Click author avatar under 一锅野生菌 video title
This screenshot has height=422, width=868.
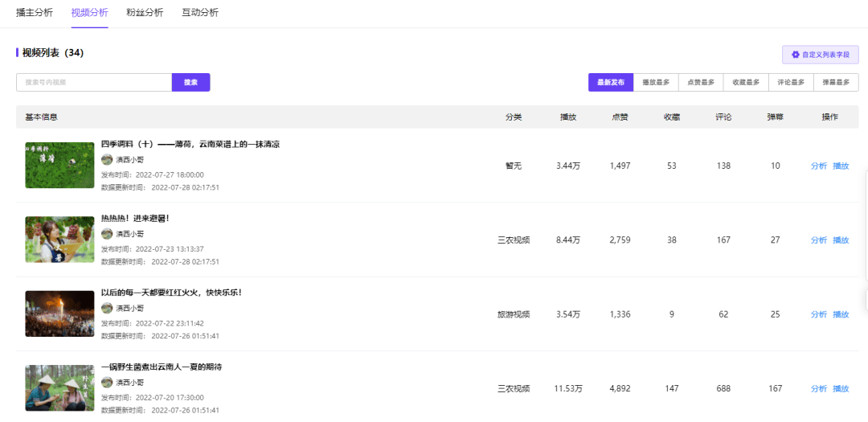(107, 382)
